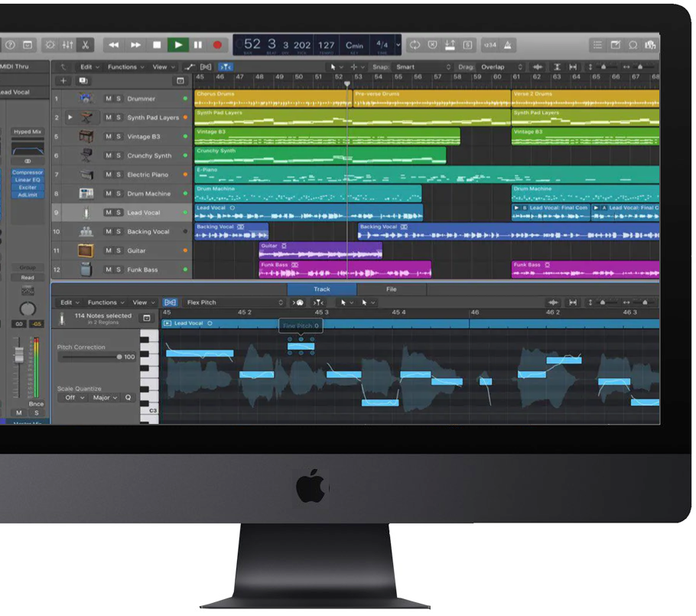
Task: Open the List Editors icon top right
Action: (597, 44)
